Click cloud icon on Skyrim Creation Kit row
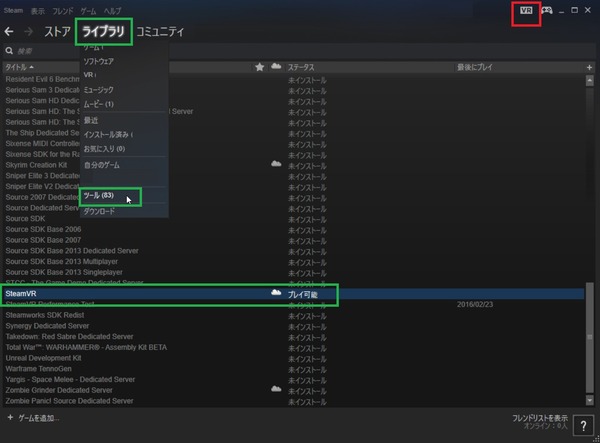The image size is (600, 443). [x=276, y=164]
